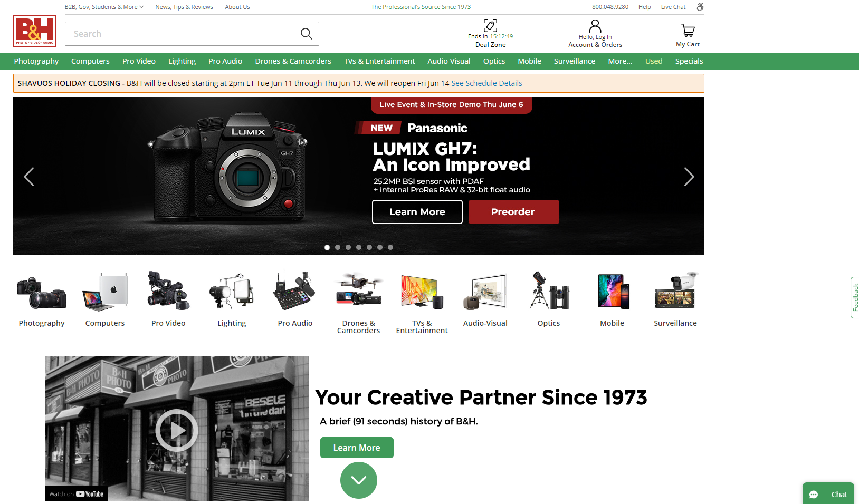Click the B&H logo

pos(35,31)
